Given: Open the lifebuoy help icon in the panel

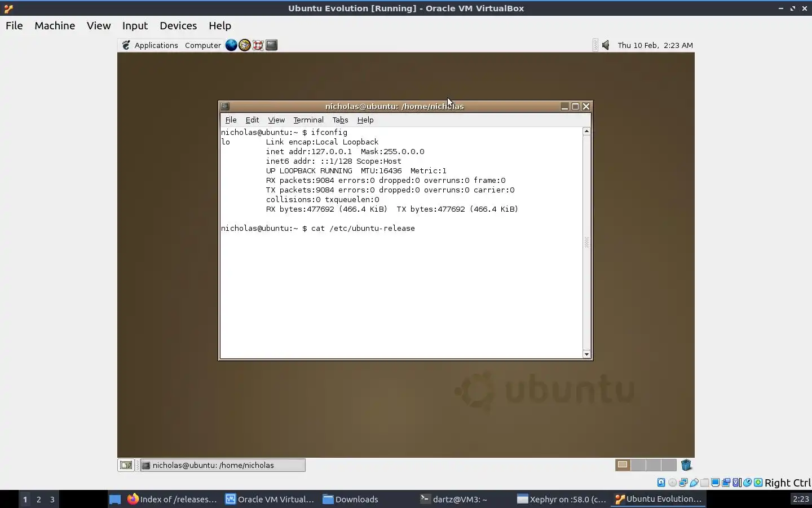Looking at the screenshot, I should [x=258, y=45].
